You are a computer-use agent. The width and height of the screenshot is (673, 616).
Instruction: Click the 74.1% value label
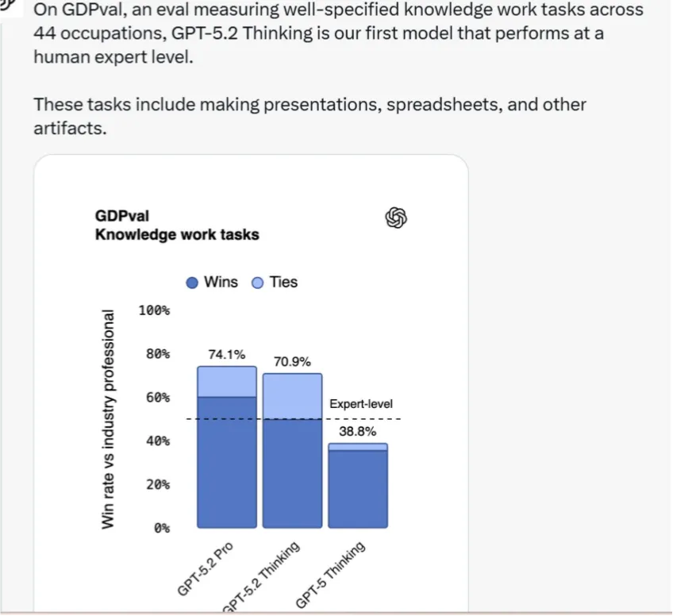point(227,355)
